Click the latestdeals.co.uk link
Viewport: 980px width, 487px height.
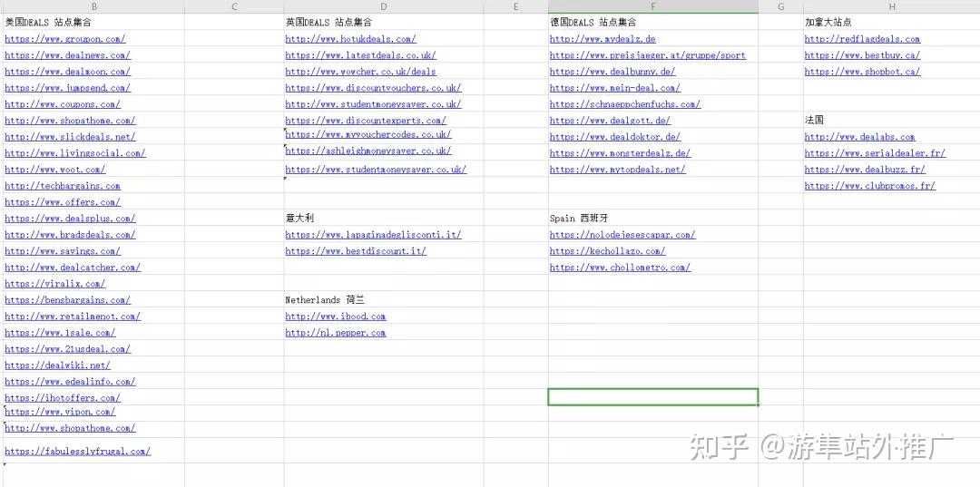360,55
